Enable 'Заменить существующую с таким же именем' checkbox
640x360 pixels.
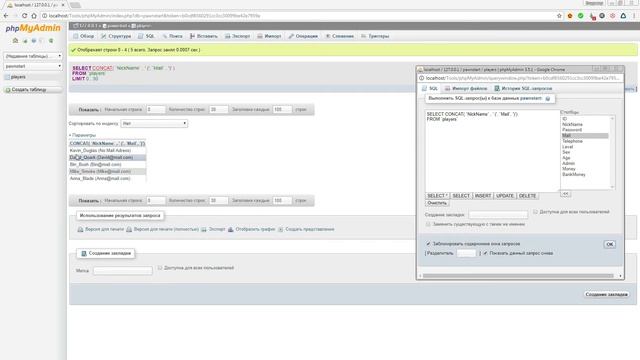pos(428,224)
